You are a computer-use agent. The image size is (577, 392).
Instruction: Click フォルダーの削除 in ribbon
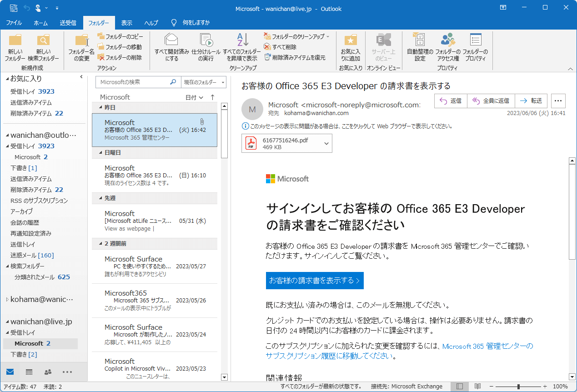[x=120, y=57]
